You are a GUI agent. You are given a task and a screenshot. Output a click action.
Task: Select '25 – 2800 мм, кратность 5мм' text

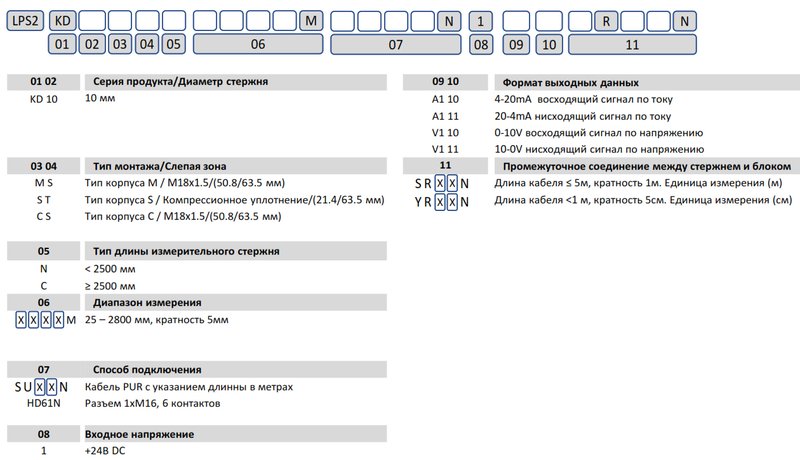(x=157, y=320)
